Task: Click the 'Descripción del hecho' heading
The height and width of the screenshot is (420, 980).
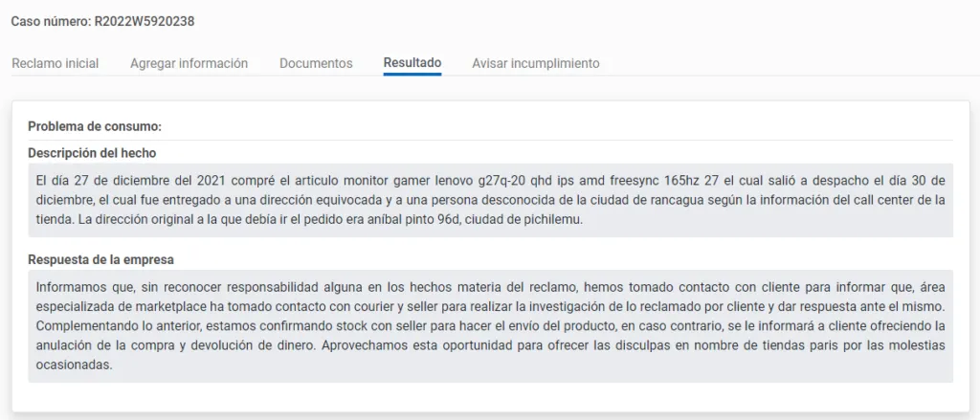Action: [92, 153]
